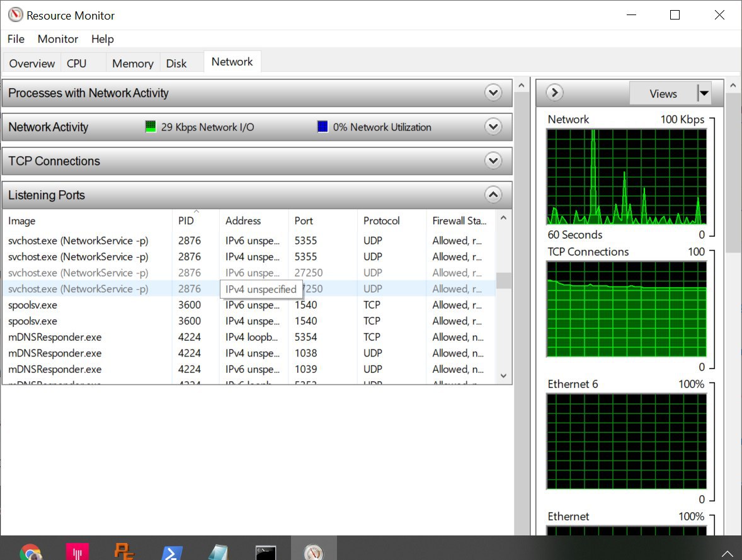
Task: Click the 29 Kbps Network I/O label
Action: [207, 127]
